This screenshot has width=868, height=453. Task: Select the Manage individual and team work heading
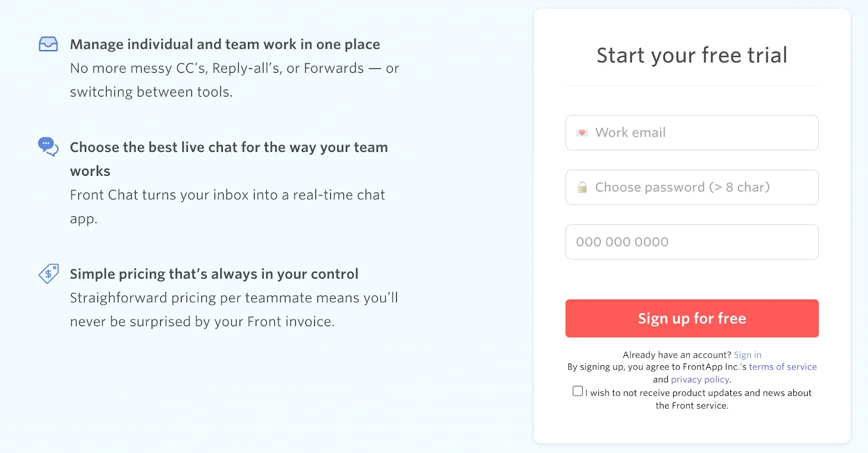(225, 44)
